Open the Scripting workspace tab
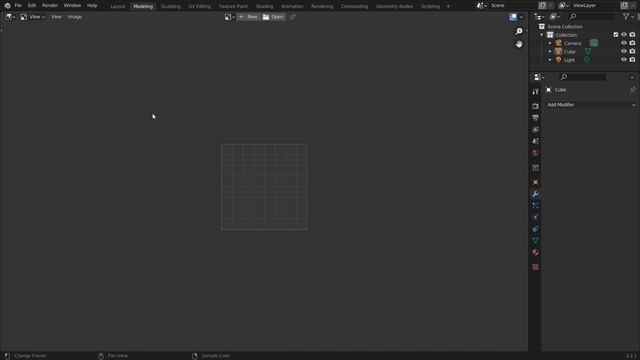 tap(430, 6)
